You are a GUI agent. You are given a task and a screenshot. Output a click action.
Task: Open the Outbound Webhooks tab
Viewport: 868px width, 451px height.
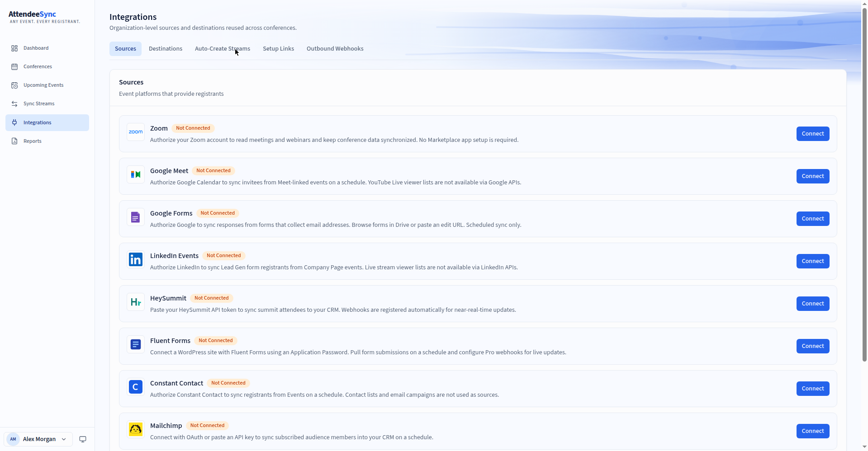335,49
